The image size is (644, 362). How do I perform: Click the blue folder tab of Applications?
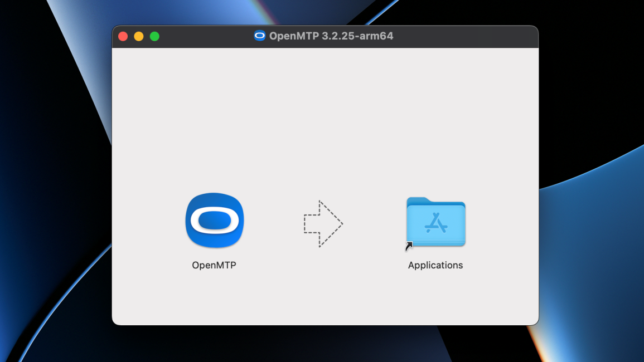coord(417,200)
